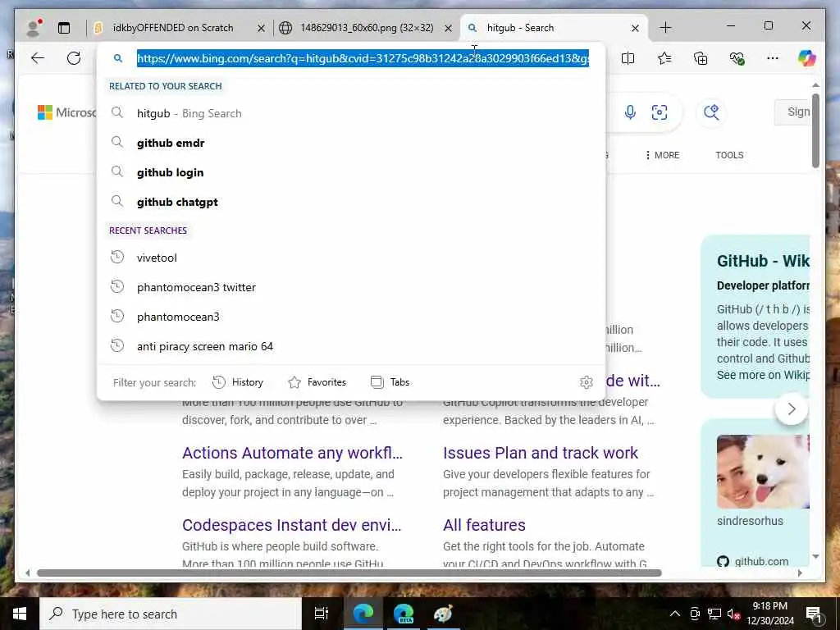840x630 pixels.
Task: Open the Favorites star icon in toolbar
Action: point(664,58)
